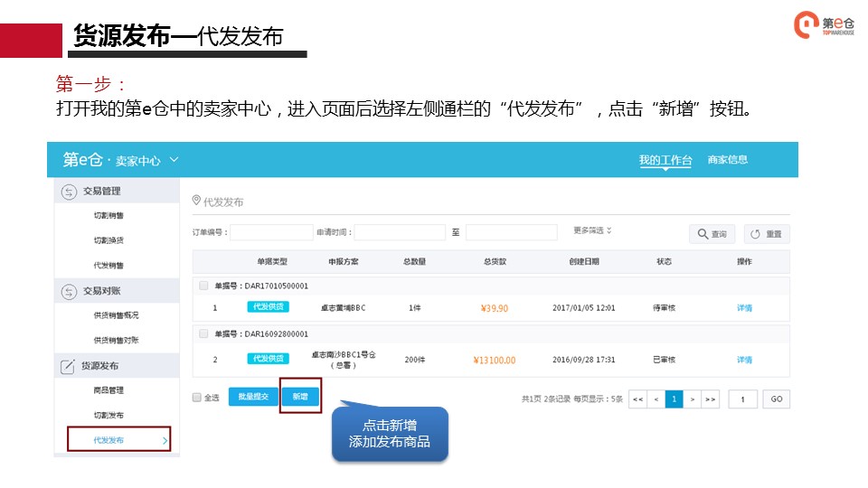868x488 pixels.
Task: Click the 交易对账 sidebar icon
Action: coord(69,292)
